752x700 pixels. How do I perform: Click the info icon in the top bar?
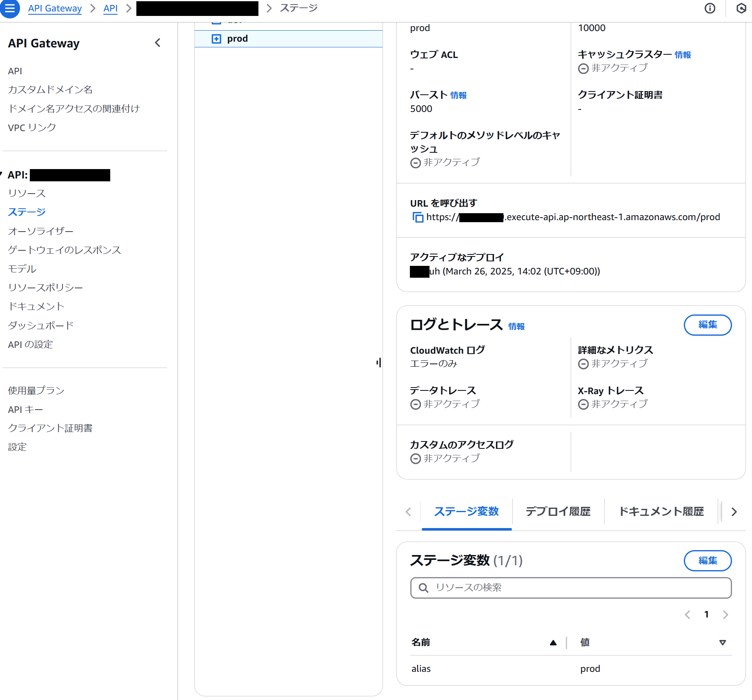(x=710, y=8)
